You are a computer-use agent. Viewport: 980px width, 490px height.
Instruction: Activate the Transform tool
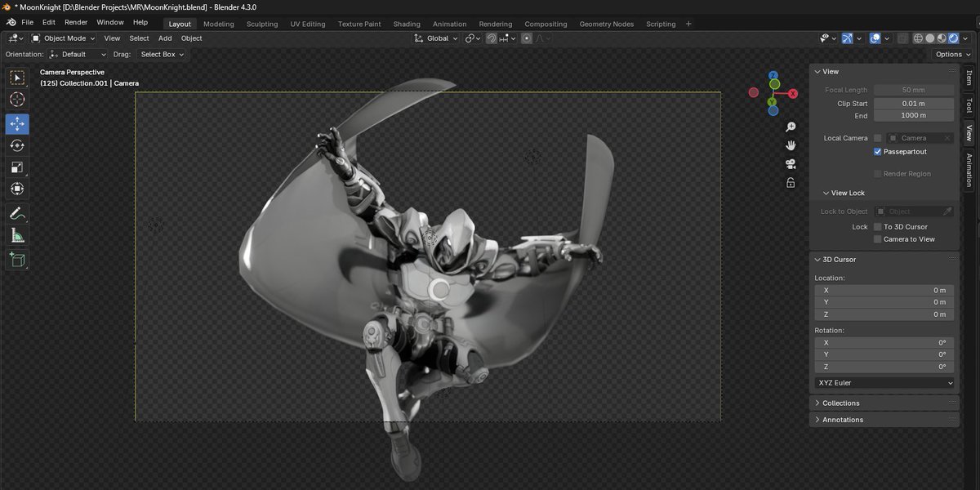tap(17, 189)
